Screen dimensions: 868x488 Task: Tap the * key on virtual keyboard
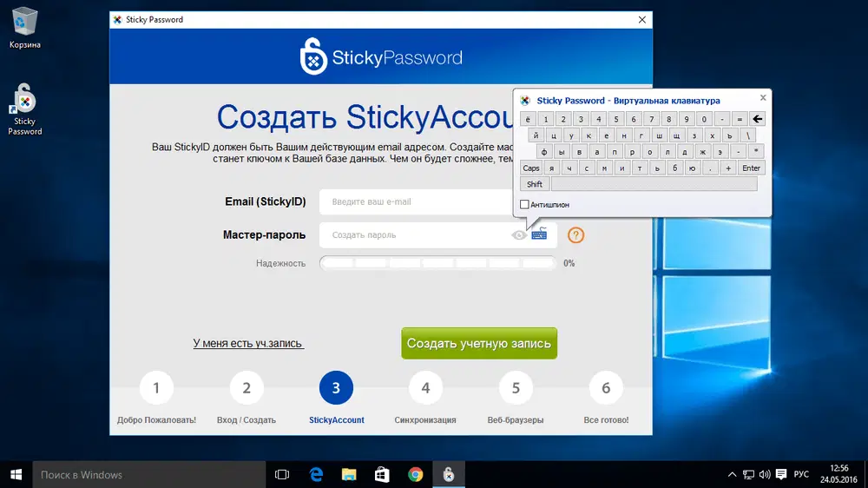coord(756,152)
